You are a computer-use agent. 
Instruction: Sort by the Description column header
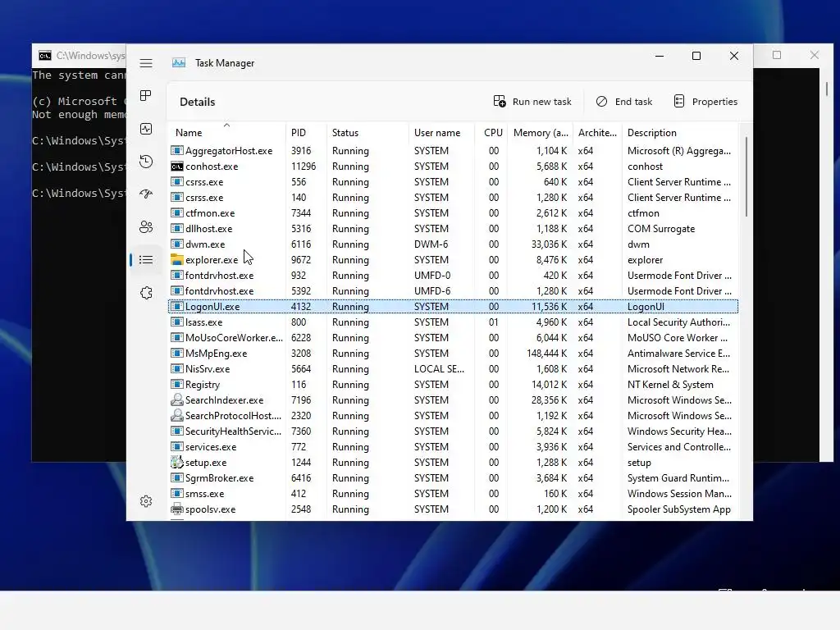click(679, 132)
